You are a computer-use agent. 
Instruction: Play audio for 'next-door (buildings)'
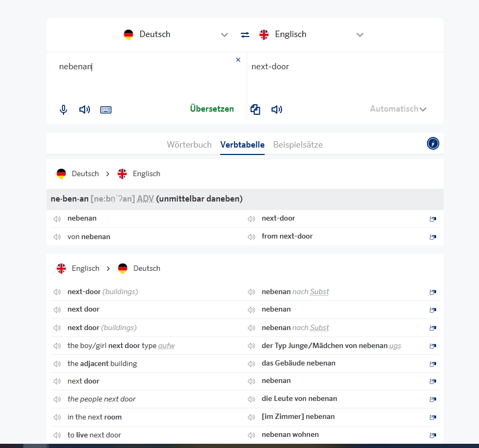(x=57, y=292)
